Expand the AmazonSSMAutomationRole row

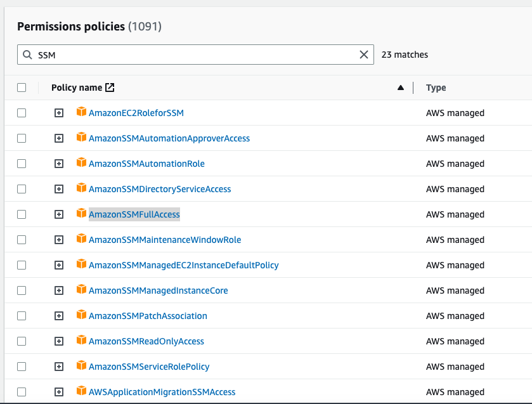59,164
